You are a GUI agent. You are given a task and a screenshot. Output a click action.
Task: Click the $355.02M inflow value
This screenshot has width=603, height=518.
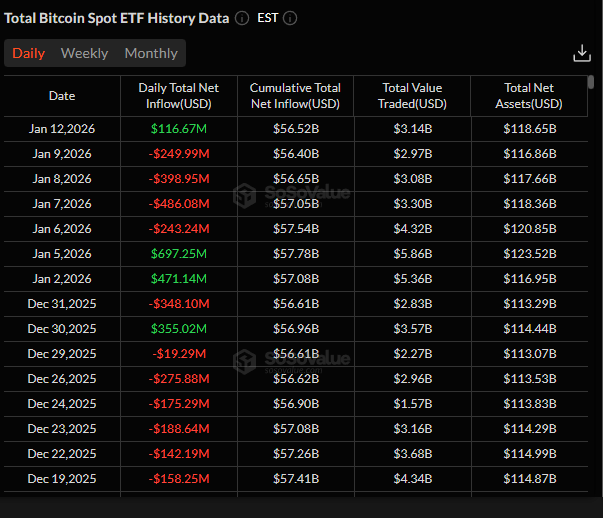(x=179, y=329)
